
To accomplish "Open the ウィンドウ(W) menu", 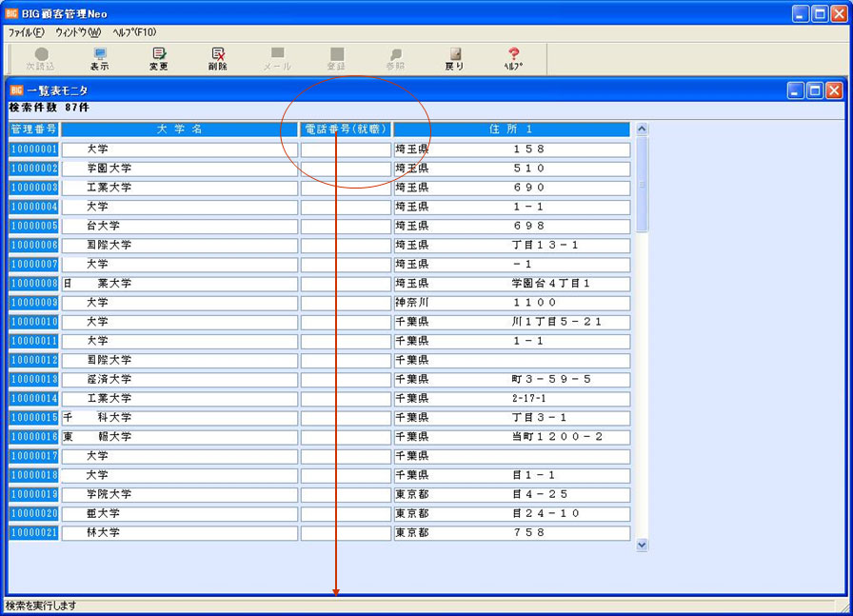I will [78, 32].
